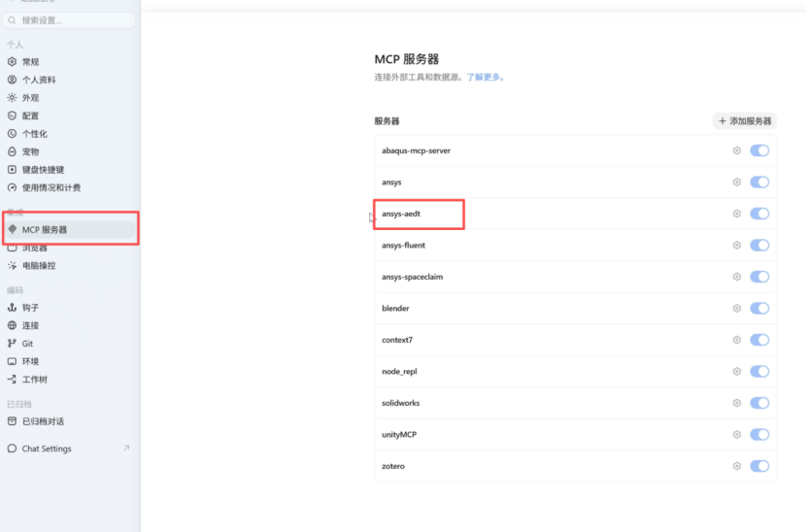This screenshot has width=807, height=532.
Task: Click the blender server name
Action: (x=395, y=308)
